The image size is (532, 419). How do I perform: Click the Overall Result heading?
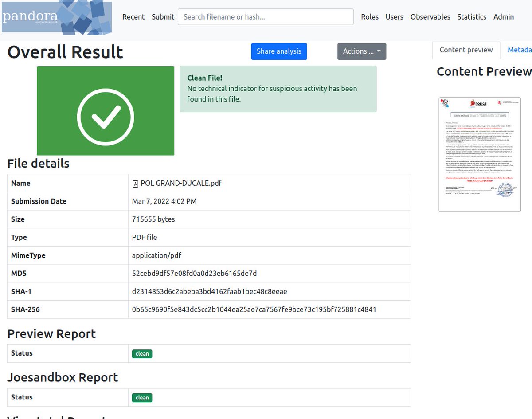click(x=65, y=52)
